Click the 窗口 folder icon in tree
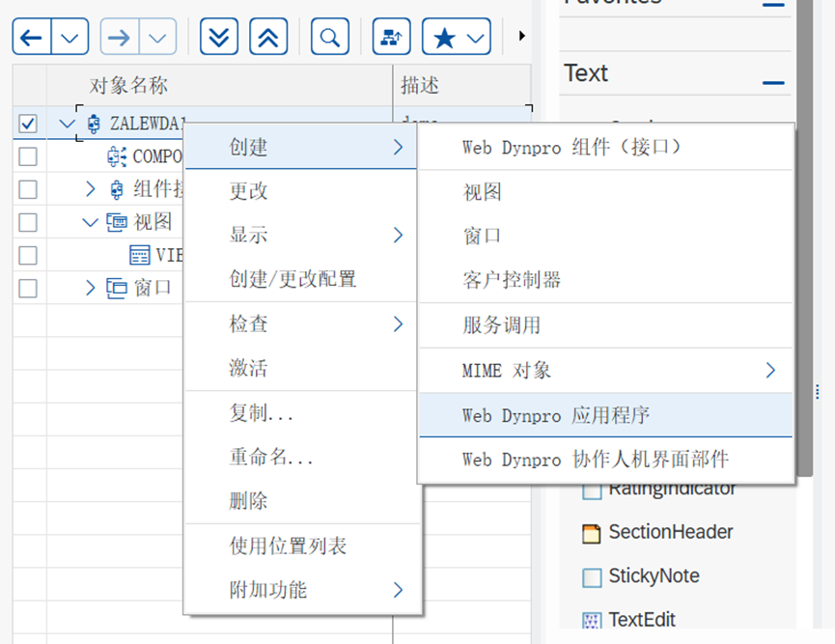This screenshot has height=644, width=835. [x=117, y=288]
